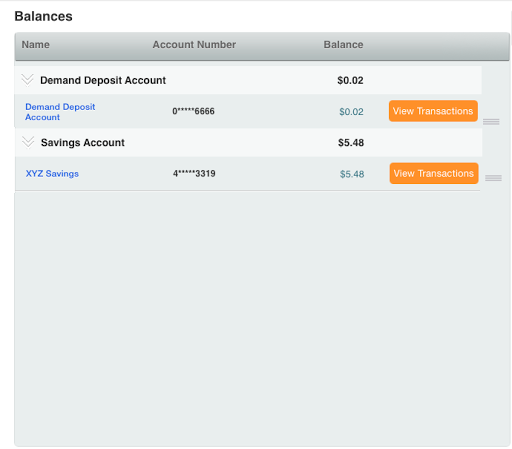Screen dimensions: 512x449
Task: Click the bold Demand Deposit Account group title
Action: (103, 80)
